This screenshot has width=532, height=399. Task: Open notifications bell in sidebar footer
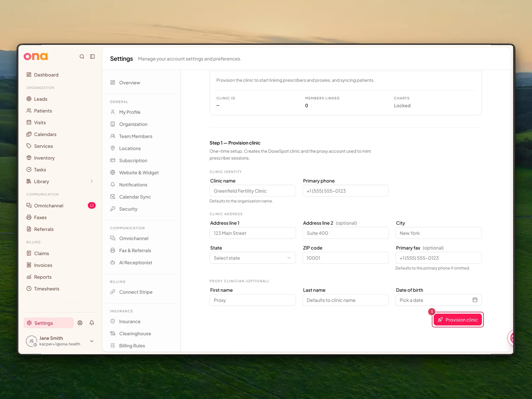coord(92,323)
